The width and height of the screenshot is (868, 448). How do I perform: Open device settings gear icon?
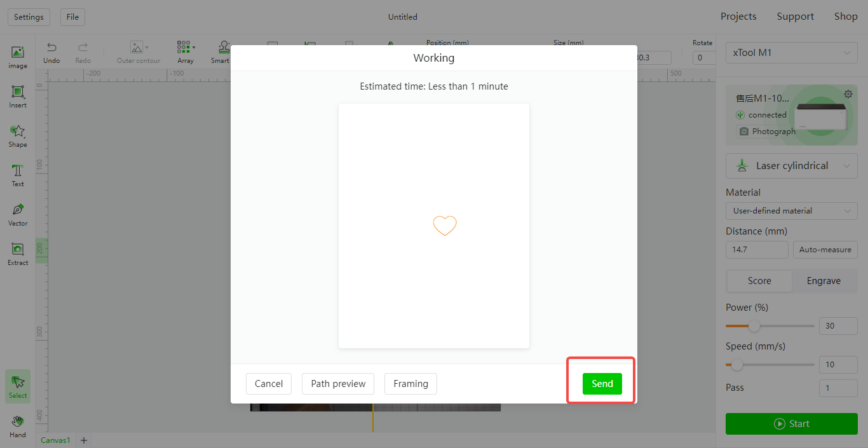(x=848, y=94)
